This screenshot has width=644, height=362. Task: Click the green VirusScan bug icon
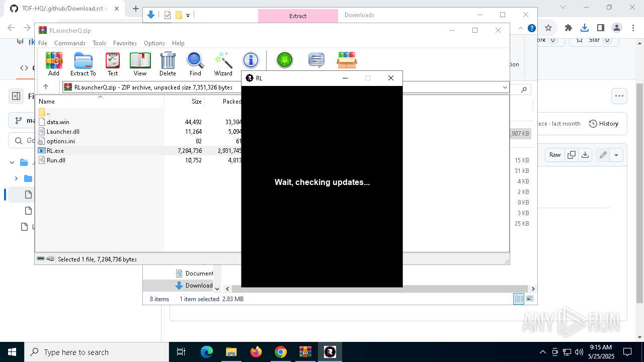tap(285, 60)
